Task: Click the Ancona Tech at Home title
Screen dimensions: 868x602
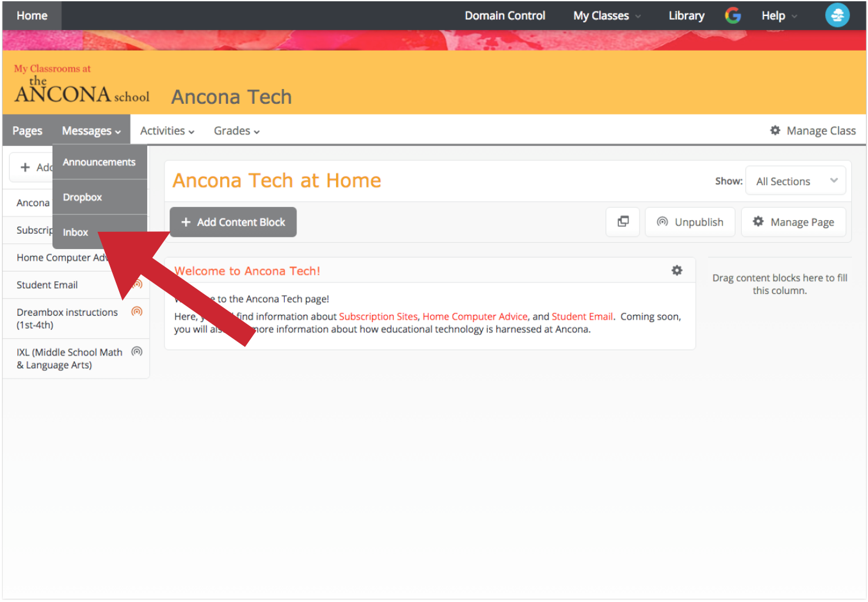Action: click(x=277, y=181)
